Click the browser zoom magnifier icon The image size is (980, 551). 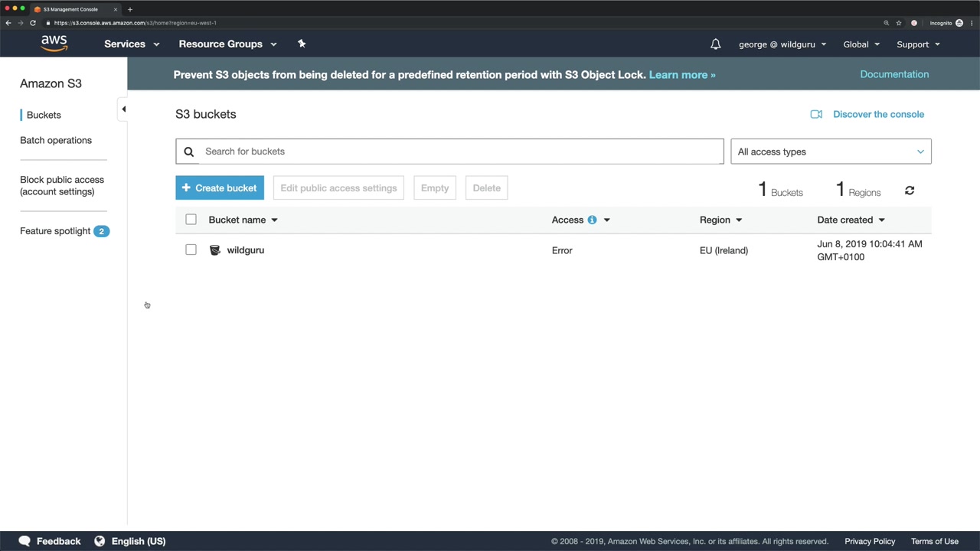887,23
